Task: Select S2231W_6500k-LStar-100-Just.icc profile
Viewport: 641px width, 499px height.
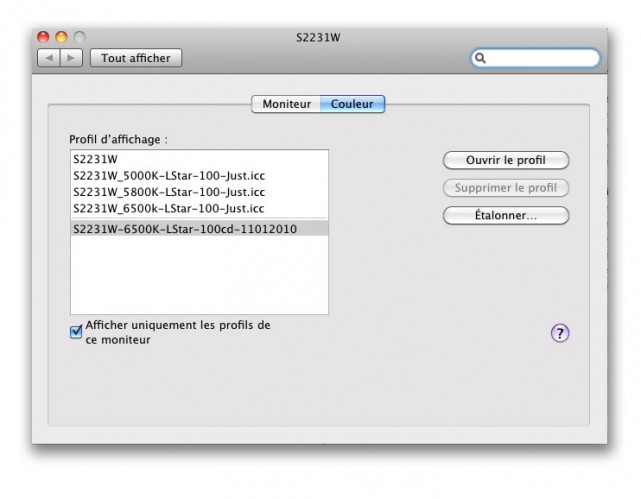Action: (x=199, y=208)
